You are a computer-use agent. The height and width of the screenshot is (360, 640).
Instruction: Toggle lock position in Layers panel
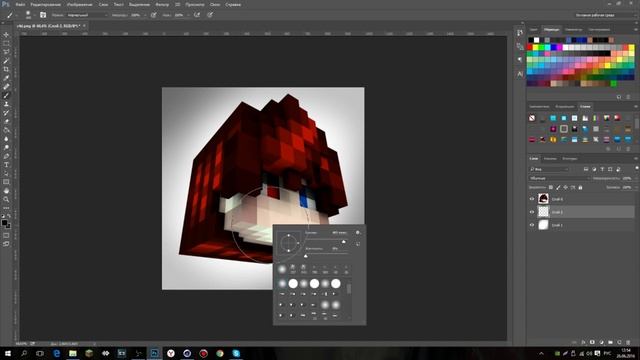click(565, 187)
